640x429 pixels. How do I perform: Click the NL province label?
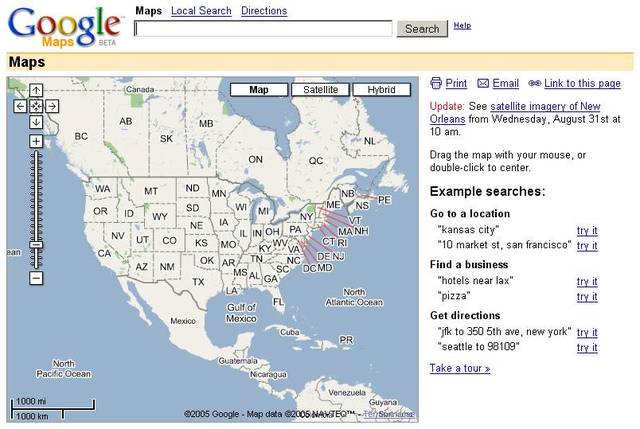pos(370,141)
